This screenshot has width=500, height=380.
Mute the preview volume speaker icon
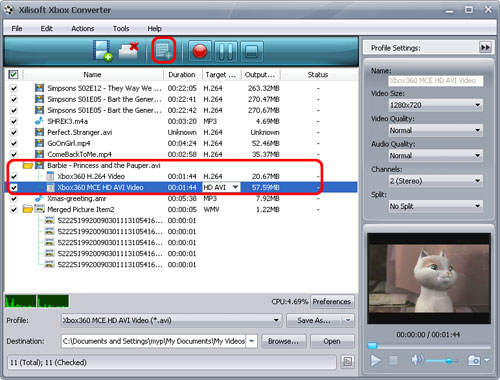(417, 360)
